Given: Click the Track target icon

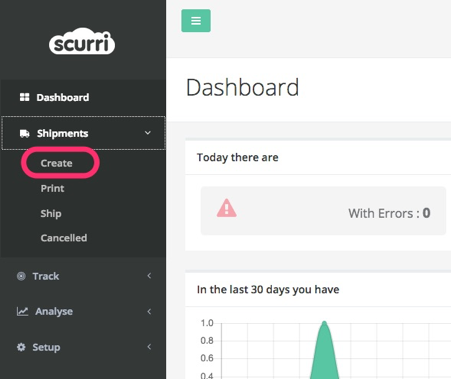Looking at the screenshot, I should [21, 276].
